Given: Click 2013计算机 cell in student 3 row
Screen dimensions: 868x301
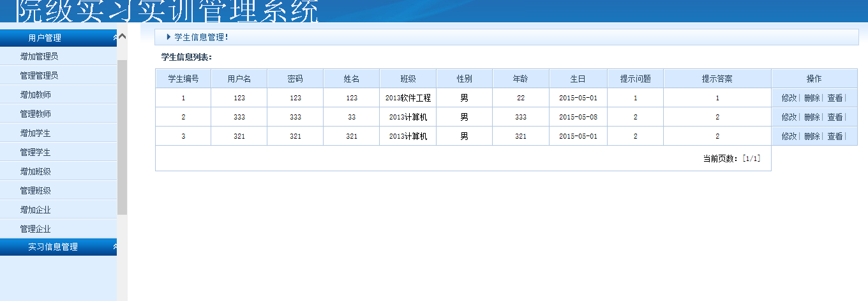Looking at the screenshot, I should pyautogui.click(x=408, y=136).
